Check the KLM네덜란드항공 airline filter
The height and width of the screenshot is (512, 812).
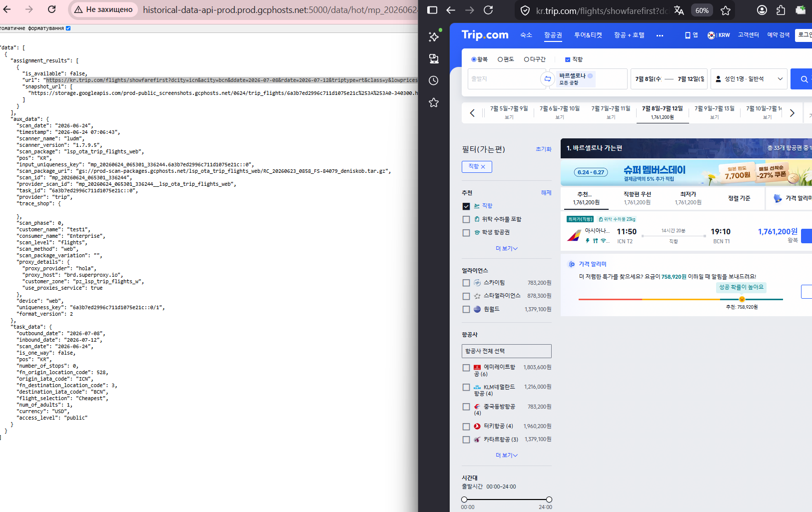pos(466,387)
